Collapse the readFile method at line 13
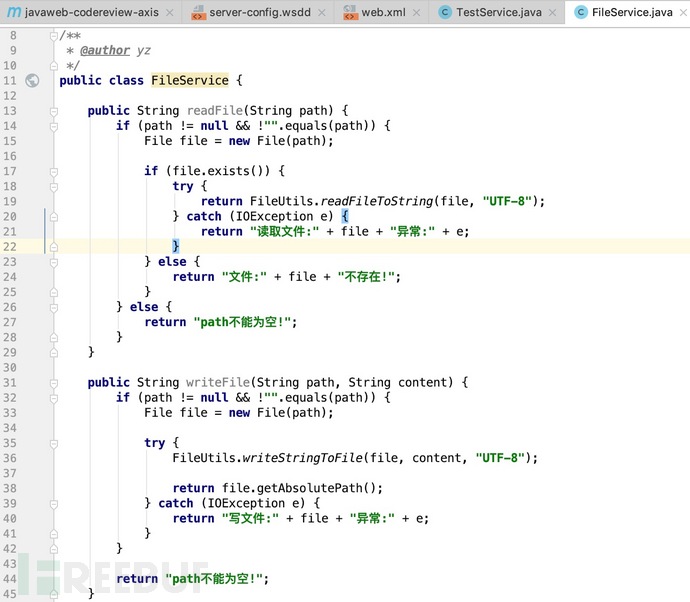The image size is (690, 602). (54, 111)
